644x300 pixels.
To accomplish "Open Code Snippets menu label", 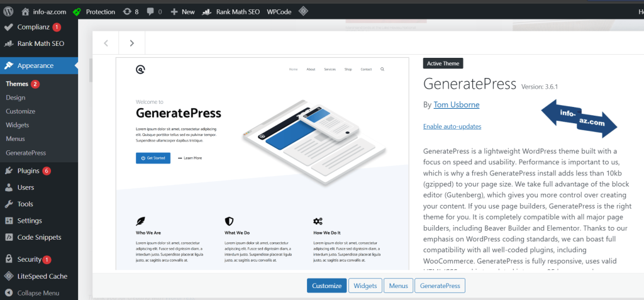I will tap(39, 237).
